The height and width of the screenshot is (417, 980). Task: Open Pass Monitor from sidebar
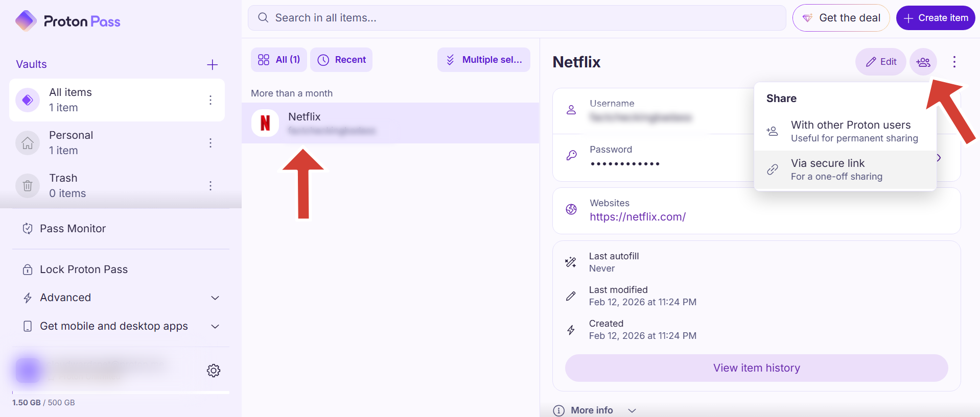pyautogui.click(x=73, y=229)
